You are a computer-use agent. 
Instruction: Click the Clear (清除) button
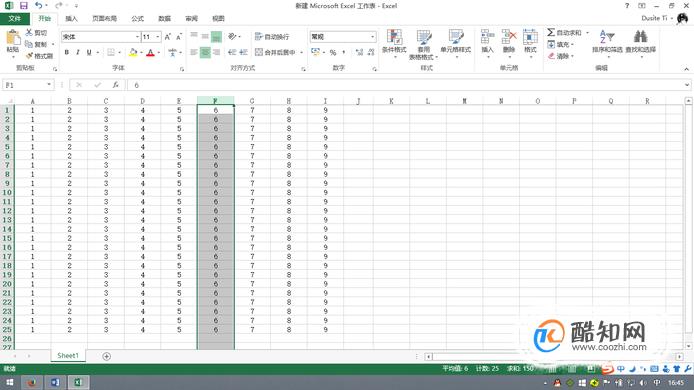[x=560, y=56]
